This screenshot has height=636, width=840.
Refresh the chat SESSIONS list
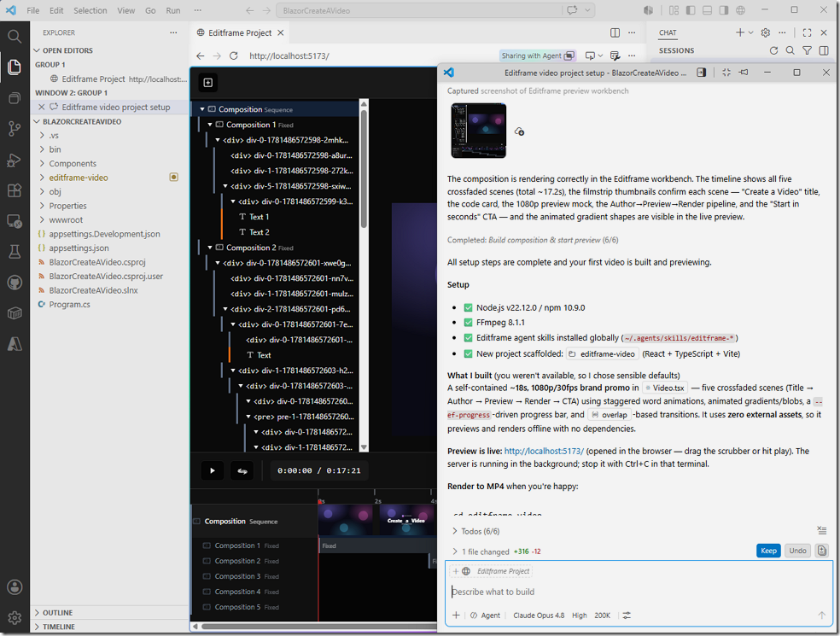tap(773, 50)
